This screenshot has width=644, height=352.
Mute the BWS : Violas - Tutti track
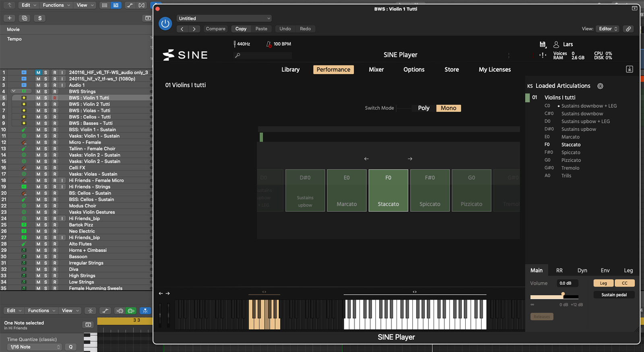[38, 111]
